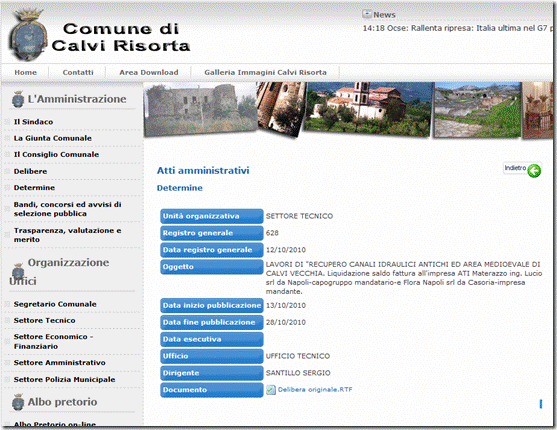Click the blue Determine subheading
The width and height of the screenshot is (557, 430).
(x=179, y=188)
